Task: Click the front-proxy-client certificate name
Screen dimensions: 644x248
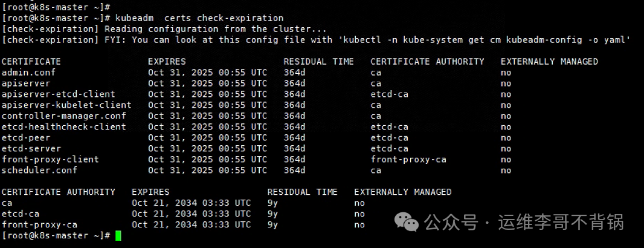Action: tap(50, 160)
